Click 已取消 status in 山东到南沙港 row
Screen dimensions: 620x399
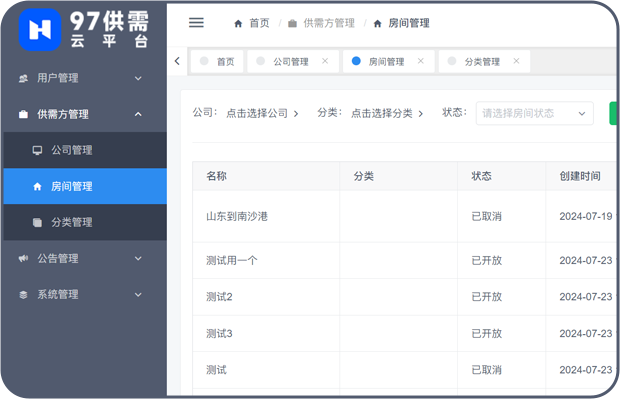coord(486,216)
